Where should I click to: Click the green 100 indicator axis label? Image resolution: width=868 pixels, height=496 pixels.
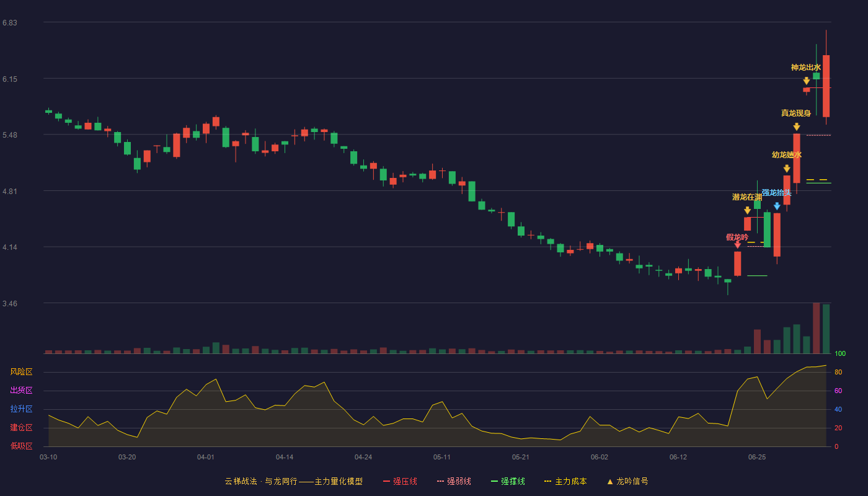(x=840, y=354)
